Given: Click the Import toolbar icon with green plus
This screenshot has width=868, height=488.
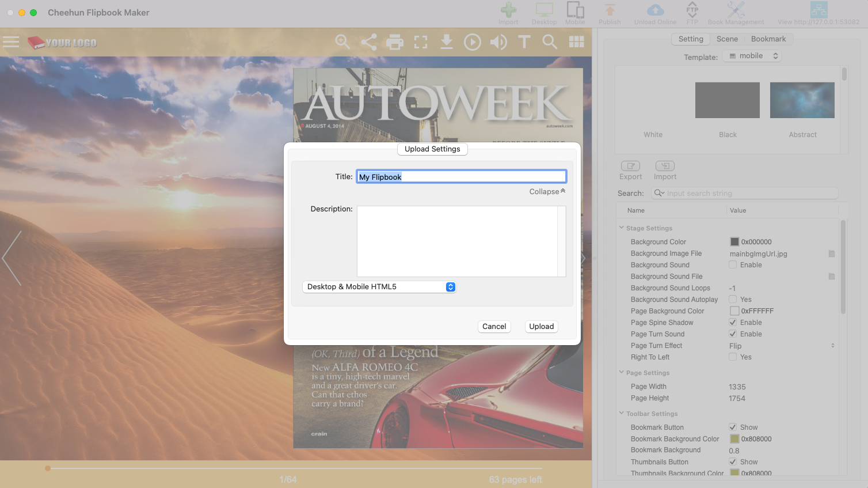Looking at the screenshot, I should [508, 10].
